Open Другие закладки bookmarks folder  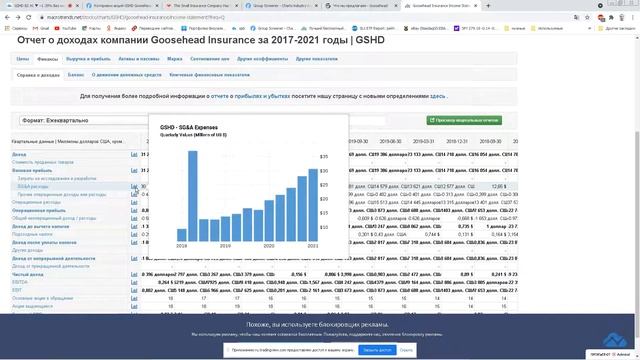click(617, 28)
